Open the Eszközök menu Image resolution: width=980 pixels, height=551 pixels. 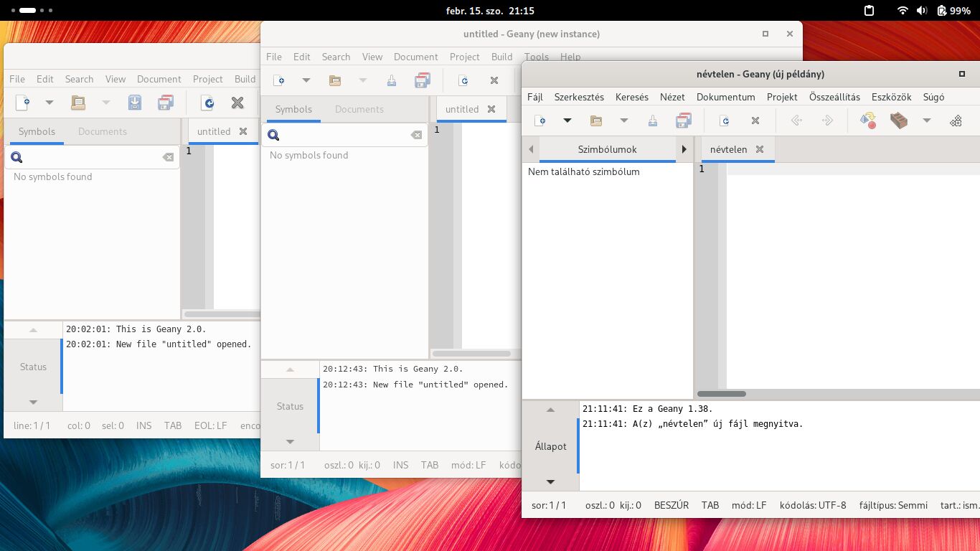click(891, 97)
